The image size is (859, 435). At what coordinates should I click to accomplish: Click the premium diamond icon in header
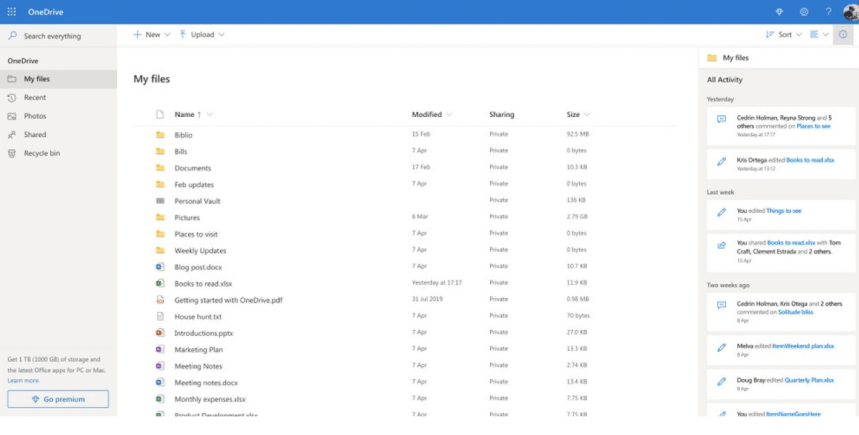(780, 12)
